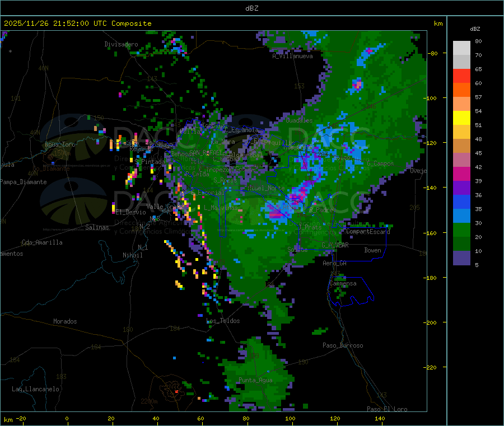Select the yellow 51–54 dBZ legend swatch

(x=461, y=118)
